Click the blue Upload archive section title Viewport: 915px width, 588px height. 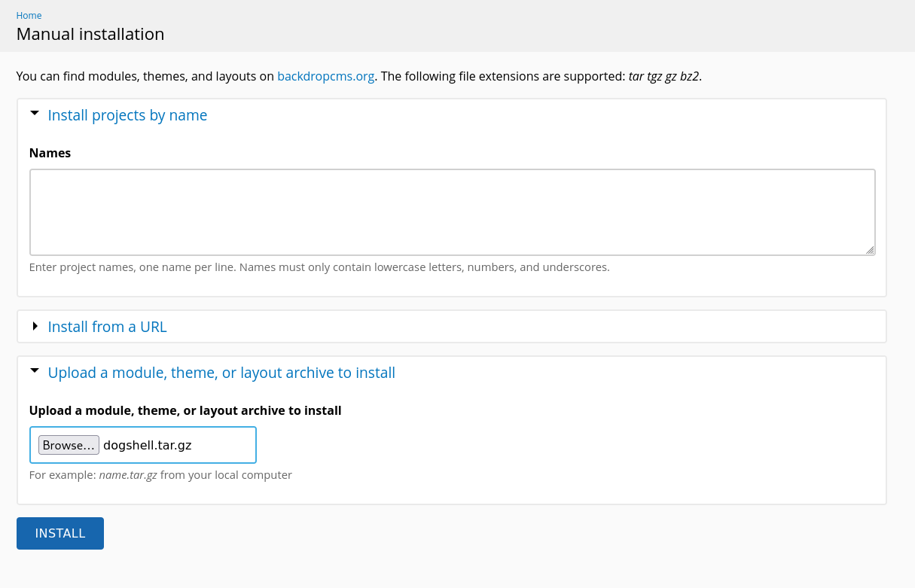(221, 373)
